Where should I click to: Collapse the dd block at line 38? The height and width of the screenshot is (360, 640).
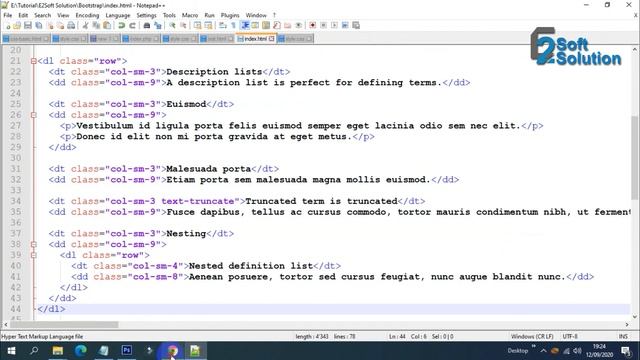[x=33, y=244]
